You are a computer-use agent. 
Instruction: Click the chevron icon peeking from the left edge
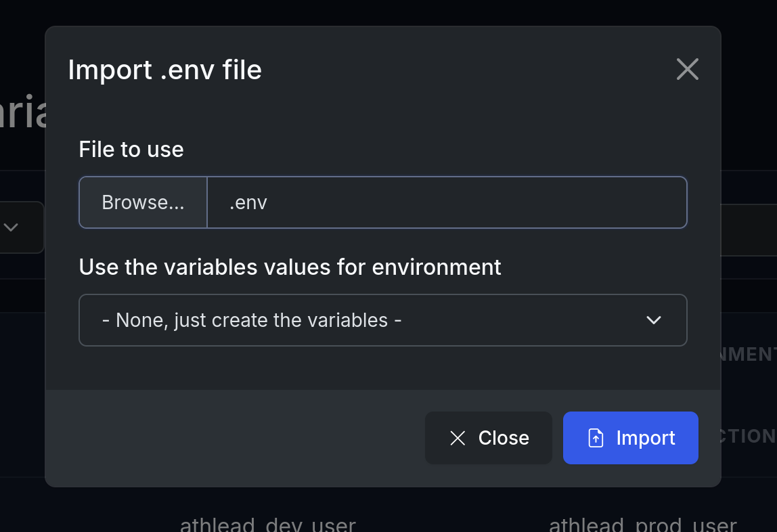[x=10, y=227]
